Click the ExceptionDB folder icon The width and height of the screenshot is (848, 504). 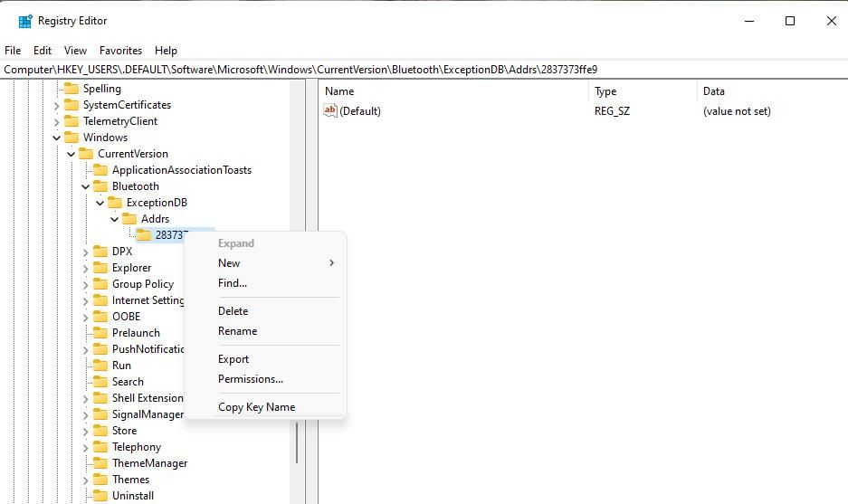pyautogui.click(x=115, y=203)
